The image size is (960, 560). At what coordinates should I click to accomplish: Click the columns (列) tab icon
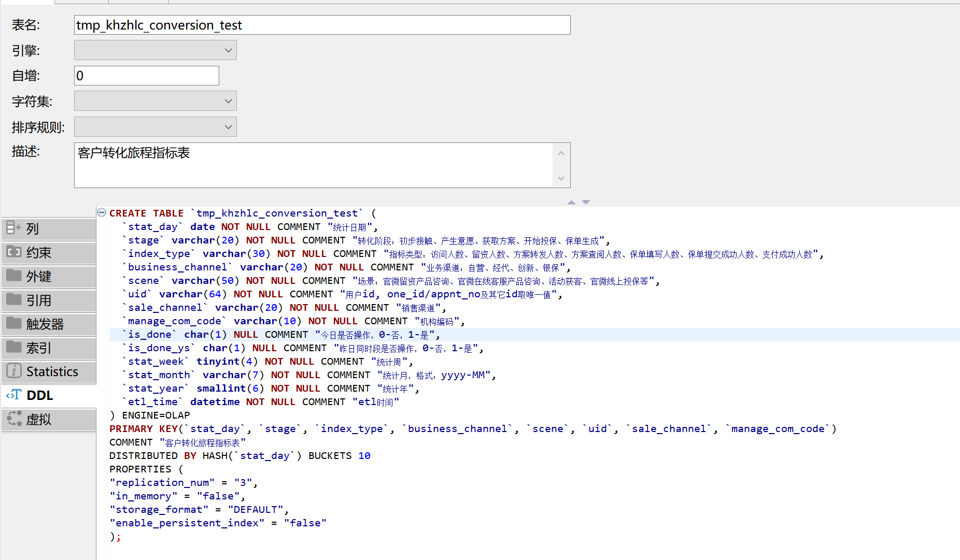pyautogui.click(x=13, y=227)
